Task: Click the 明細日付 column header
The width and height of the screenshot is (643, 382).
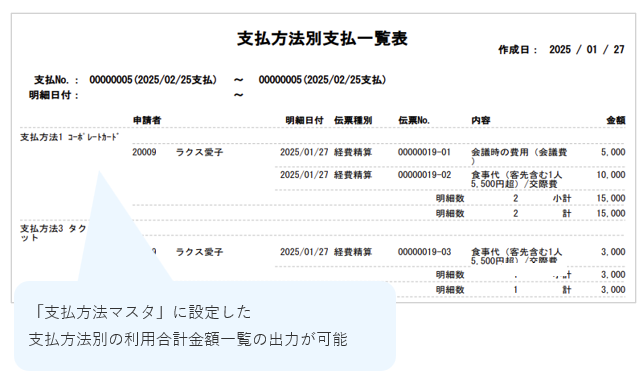Action: pyautogui.click(x=304, y=121)
